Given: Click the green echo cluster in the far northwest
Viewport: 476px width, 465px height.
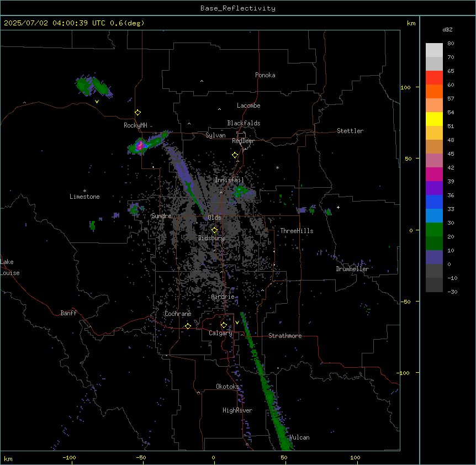Looking at the screenshot, I should click(93, 86).
